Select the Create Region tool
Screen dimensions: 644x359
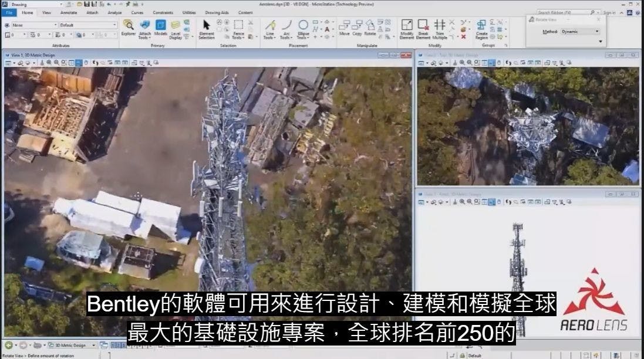click(x=481, y=29)
